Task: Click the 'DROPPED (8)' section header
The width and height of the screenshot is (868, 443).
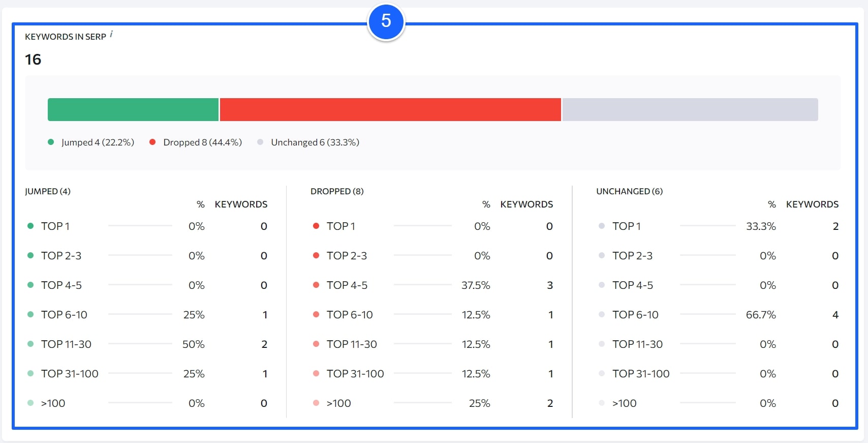Action: (337, 191)
